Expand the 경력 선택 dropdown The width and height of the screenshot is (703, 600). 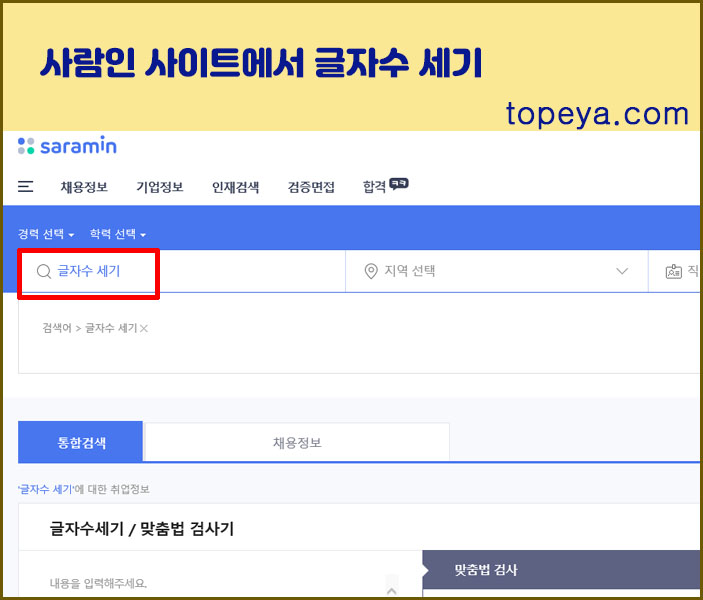(46, 234)
